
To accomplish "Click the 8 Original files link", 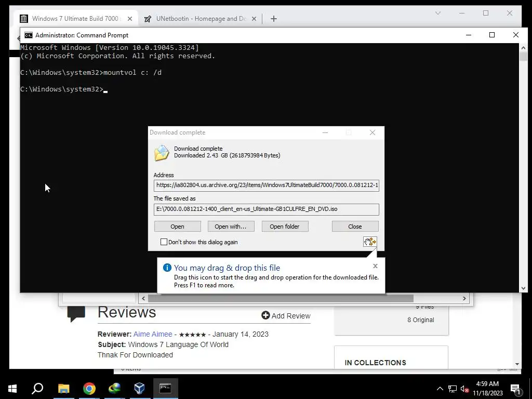I will coord(421,320).
